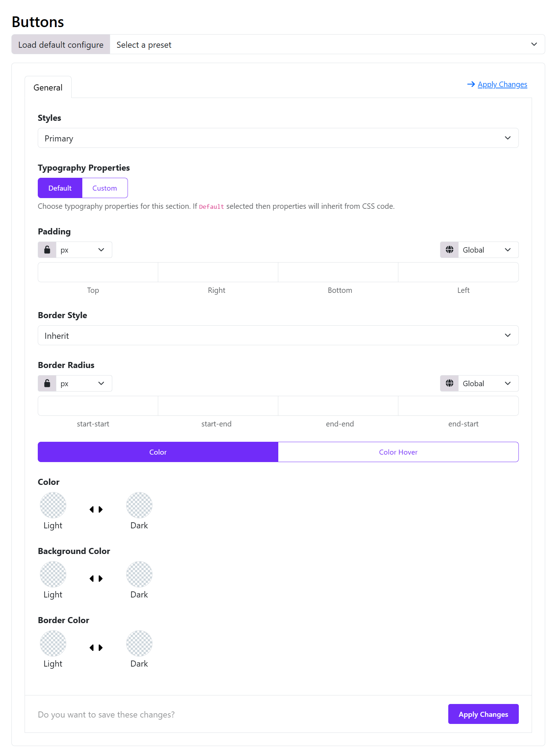The height and width of the screenshot is (756, 558).
Task: Click the swap arrows between Color Light and Dark
Action: [96, 509]
